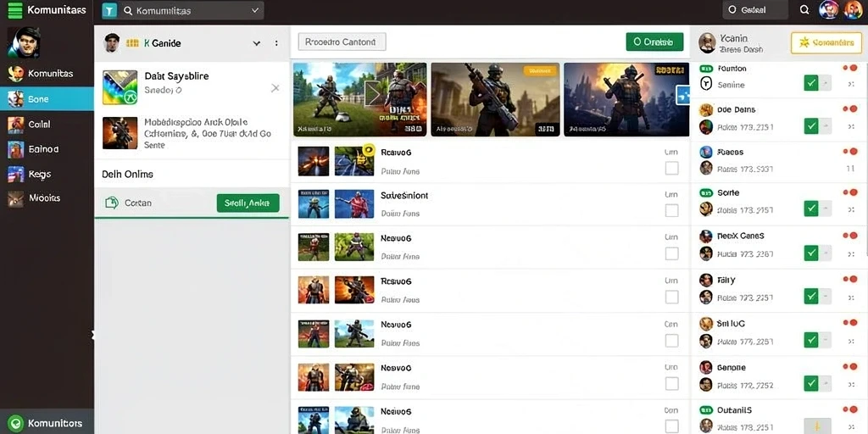Click the Yoanin profile avatar
Image resolution: width=868 pixels, height=434 pixels.
708,42
